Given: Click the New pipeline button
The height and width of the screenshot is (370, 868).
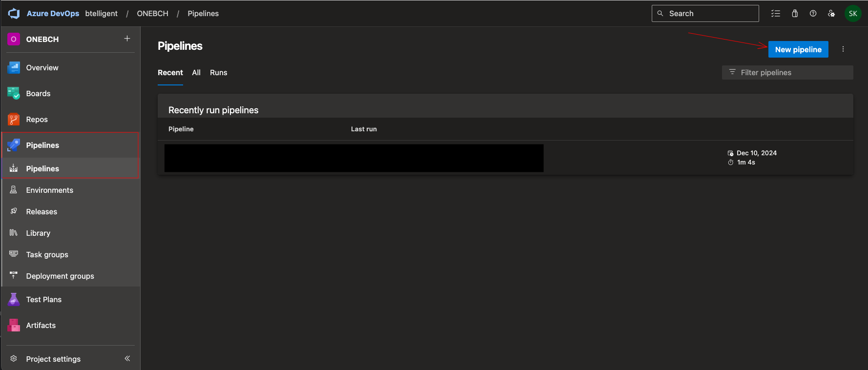Looking at the screenshot, I should [x=798, y=49].
